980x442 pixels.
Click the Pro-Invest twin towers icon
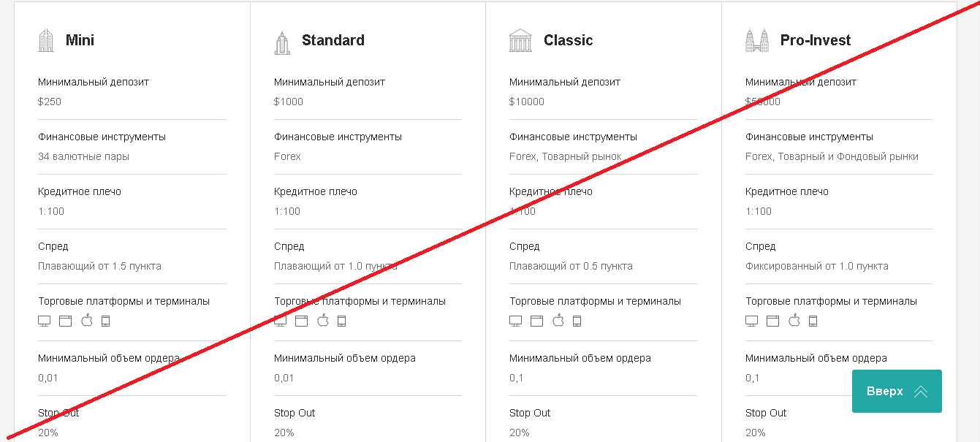(757, 40)
